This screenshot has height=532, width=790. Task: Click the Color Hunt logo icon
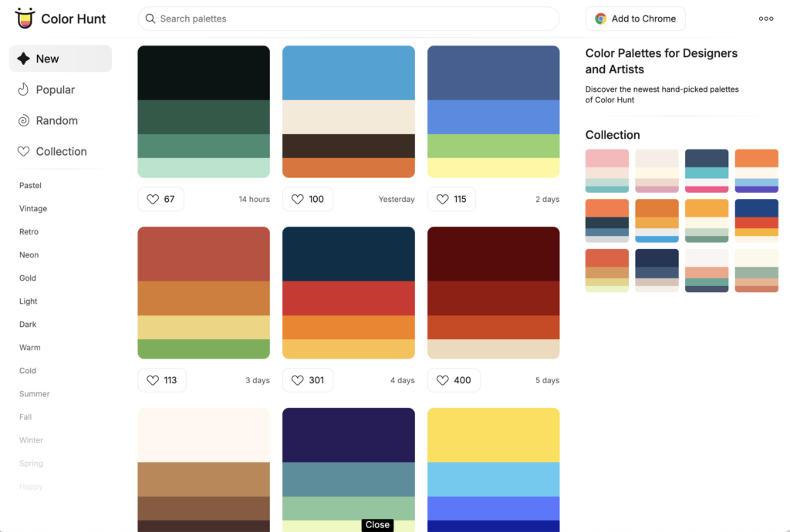[25, 19]
